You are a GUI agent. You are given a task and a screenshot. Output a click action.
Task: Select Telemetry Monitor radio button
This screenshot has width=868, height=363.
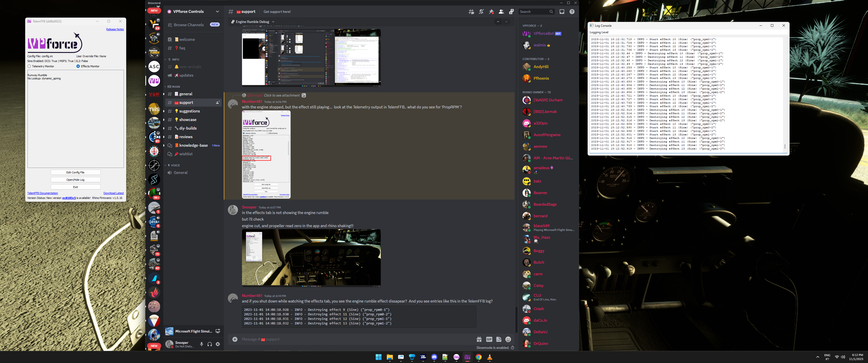point(29,66)
